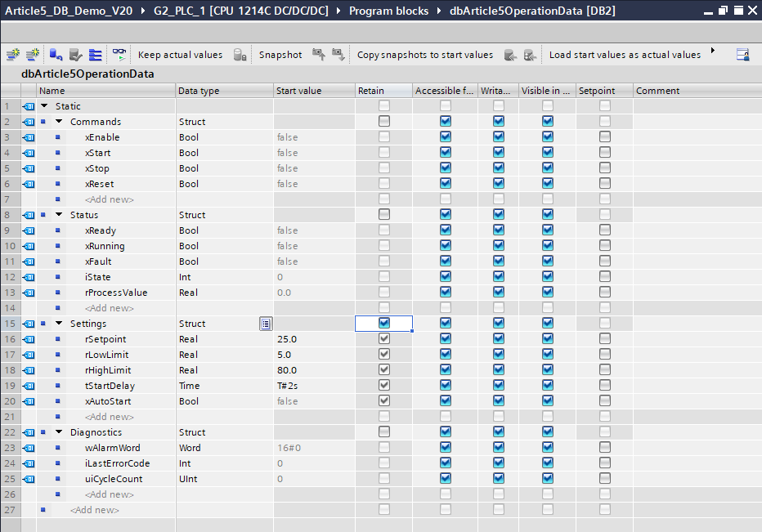Click the tag icon on the xFault row
The width and height of the screenshot is (762, 532).
coord(29,262)
